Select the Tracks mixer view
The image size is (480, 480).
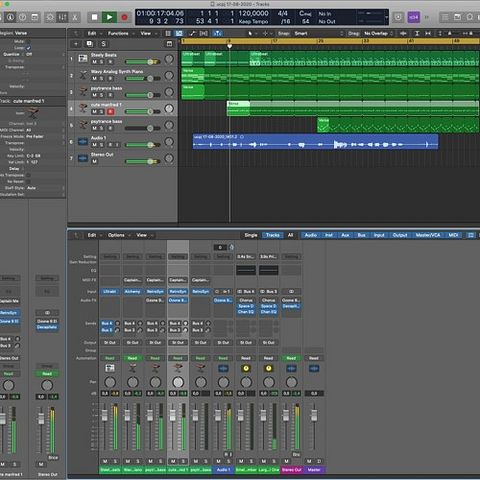[273, 235]
